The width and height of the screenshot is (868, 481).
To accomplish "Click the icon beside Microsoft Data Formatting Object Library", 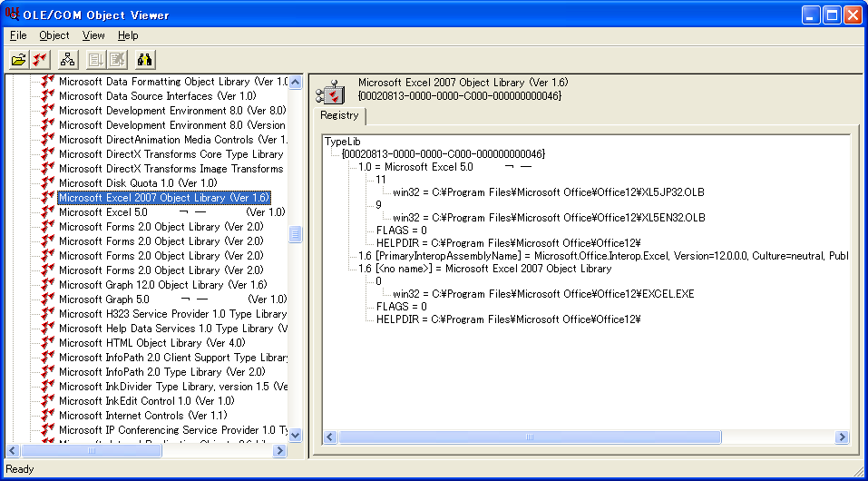I will (48, 82).
